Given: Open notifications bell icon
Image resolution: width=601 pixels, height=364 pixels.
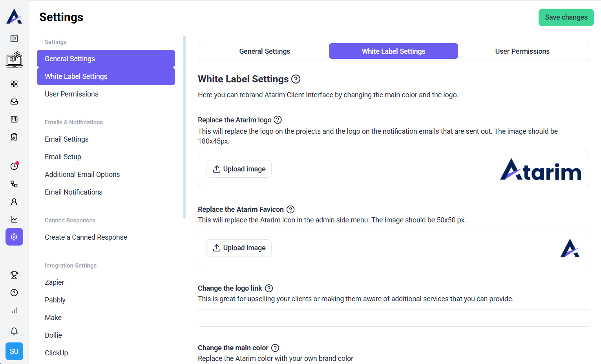Looking at the screenshot, I should pos(14,331).
